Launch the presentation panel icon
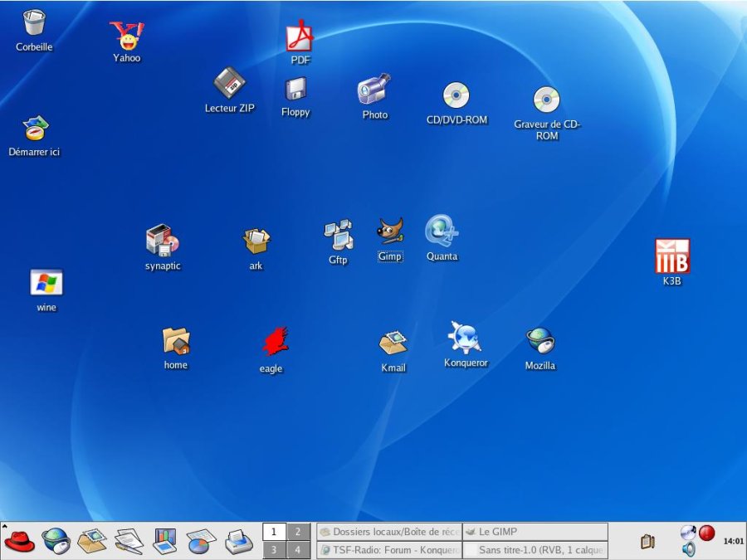The width and height of the screenshot is (747, 560). coord(165,542)
